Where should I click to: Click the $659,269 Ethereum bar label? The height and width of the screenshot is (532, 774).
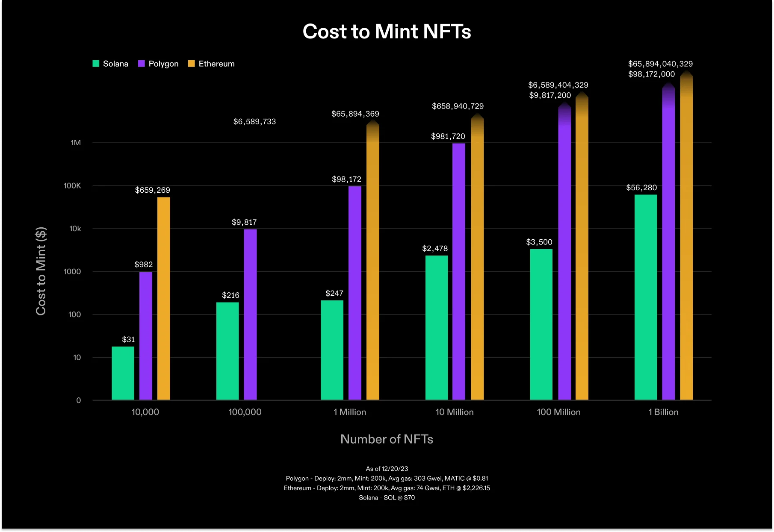point(153,190)
